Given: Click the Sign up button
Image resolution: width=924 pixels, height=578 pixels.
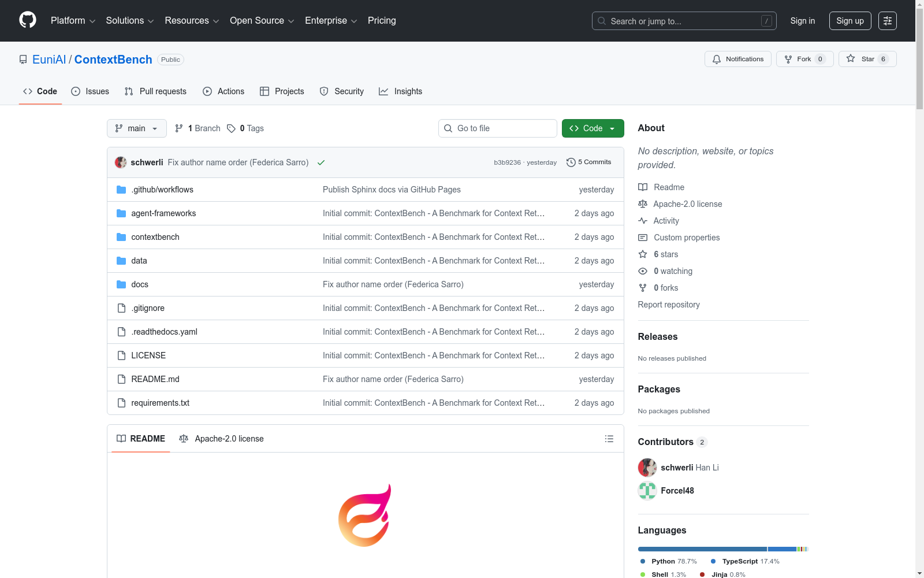Looking at the screenshot, I should point(850,21).
